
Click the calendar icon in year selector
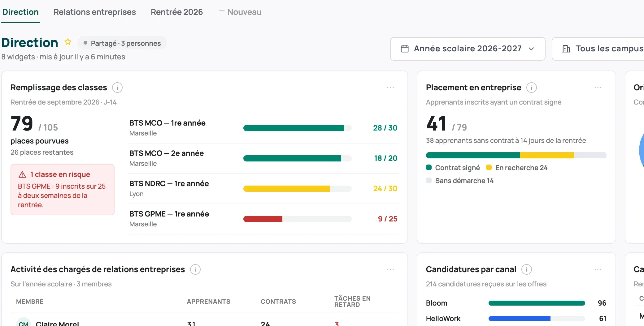click(405, 49)
